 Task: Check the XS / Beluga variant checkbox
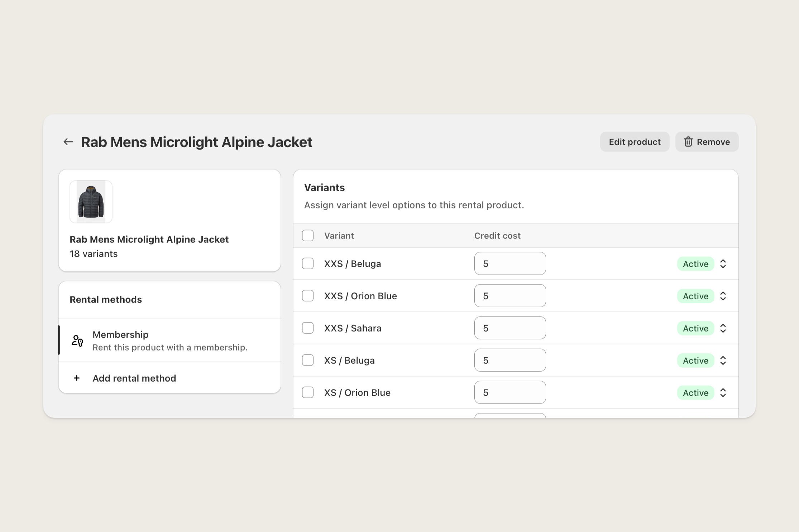point(308,360)
